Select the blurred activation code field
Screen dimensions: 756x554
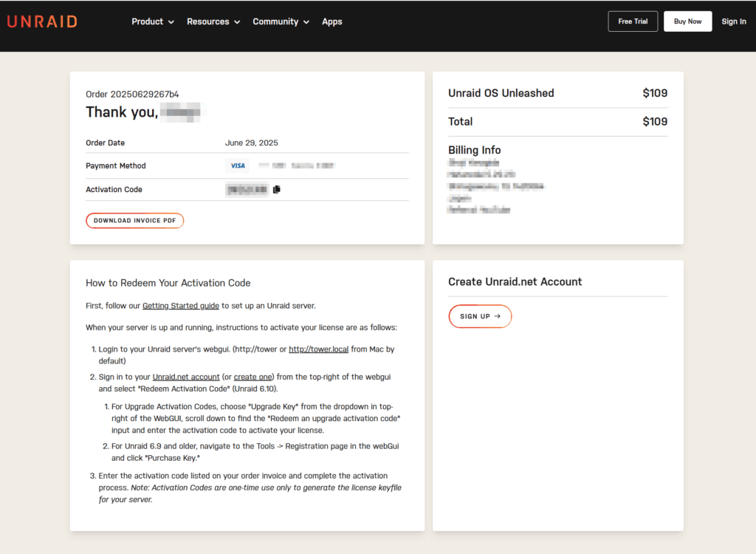pos(247,190)
